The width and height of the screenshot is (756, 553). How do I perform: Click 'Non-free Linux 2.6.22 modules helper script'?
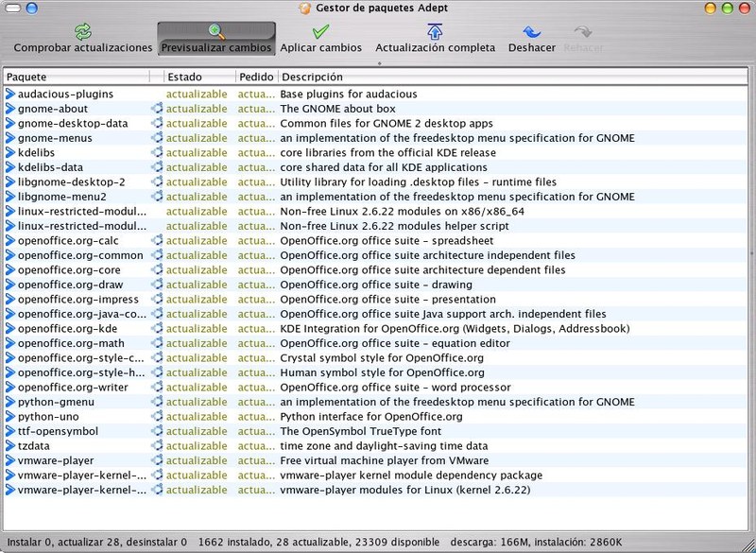pos(394,226)
